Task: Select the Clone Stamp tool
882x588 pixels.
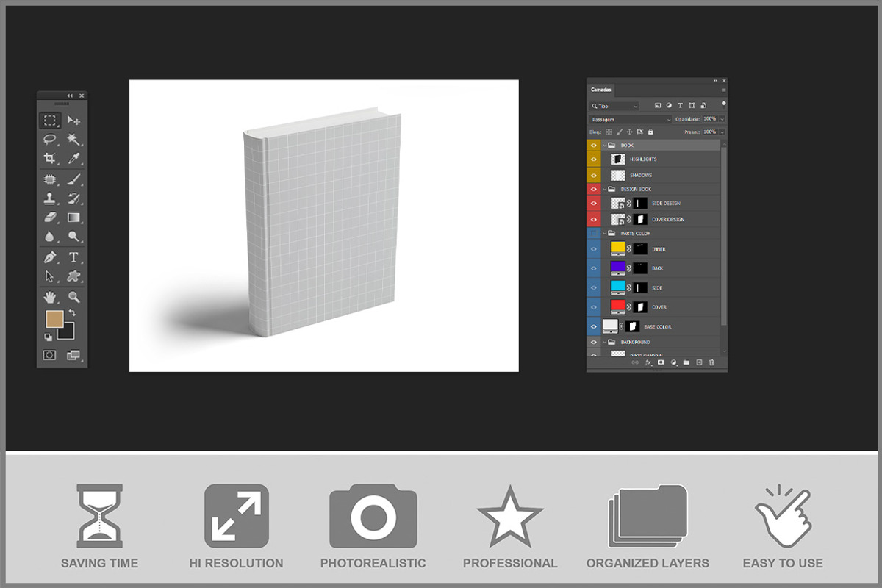Action: point(50,198)
